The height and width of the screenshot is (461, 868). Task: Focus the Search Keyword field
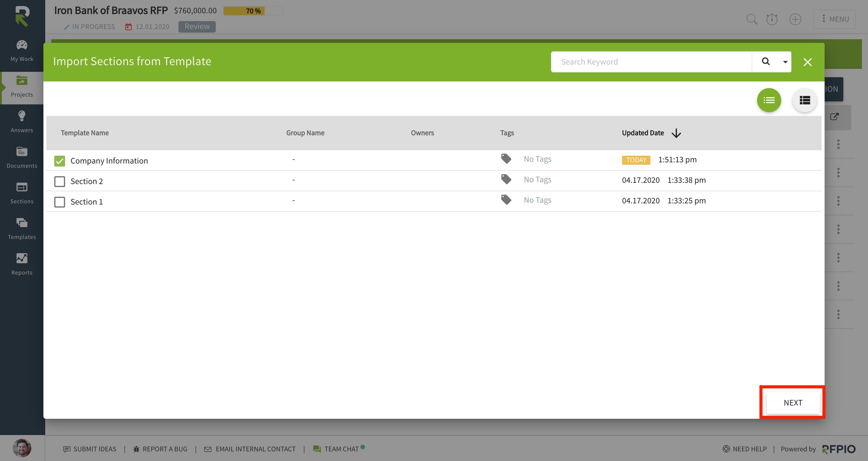click(651, 62)
